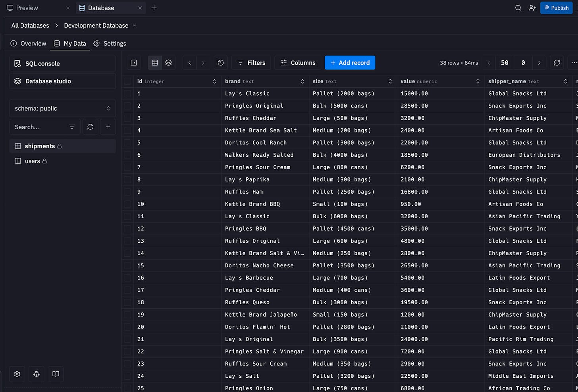Refresh the table list in sidebar
The width and height of the screenshot is (578, 392).
tap(91, 127)
